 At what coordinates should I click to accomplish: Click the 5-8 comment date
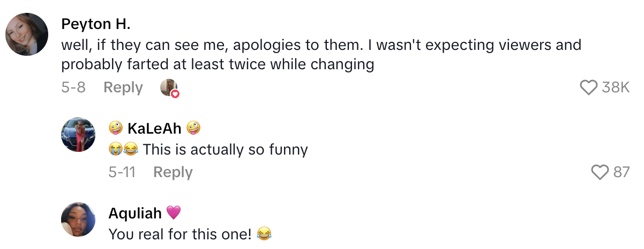(x=73, y=87)
